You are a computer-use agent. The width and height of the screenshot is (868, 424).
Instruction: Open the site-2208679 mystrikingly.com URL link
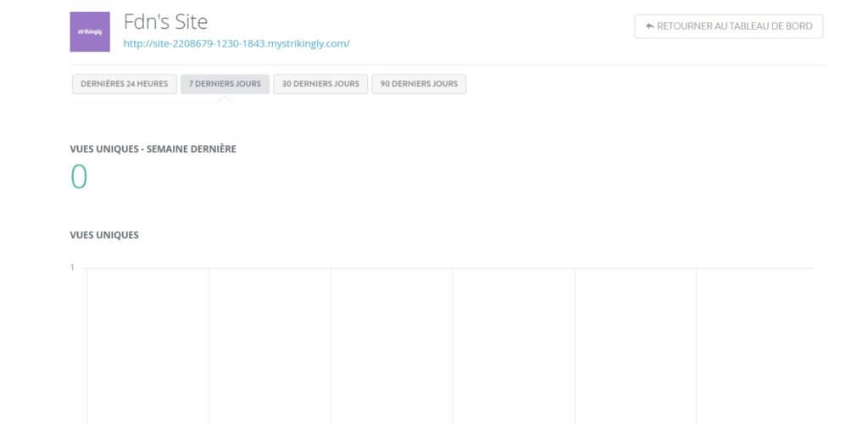236,43
